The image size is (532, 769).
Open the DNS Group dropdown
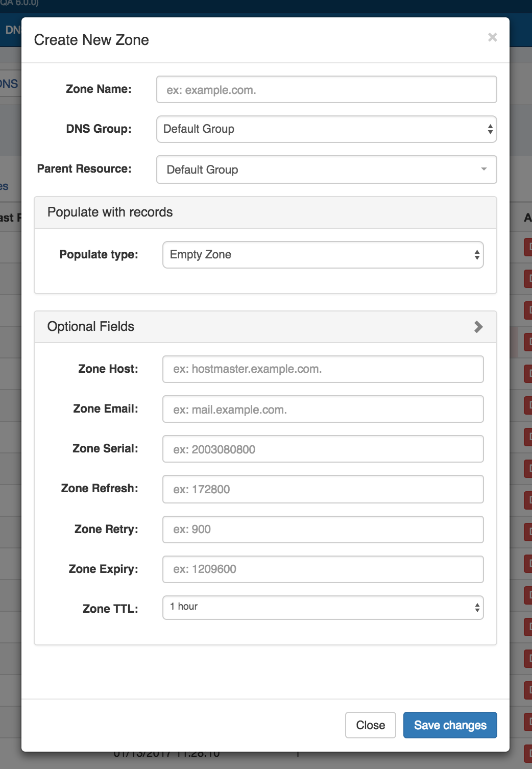click(x=326, y=129)
